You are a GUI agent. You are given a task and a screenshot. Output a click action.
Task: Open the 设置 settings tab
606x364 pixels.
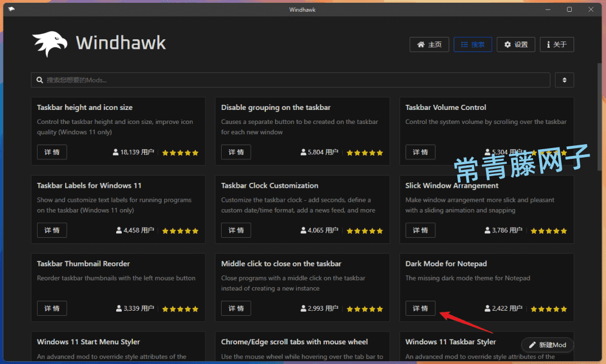pos(516,44)
